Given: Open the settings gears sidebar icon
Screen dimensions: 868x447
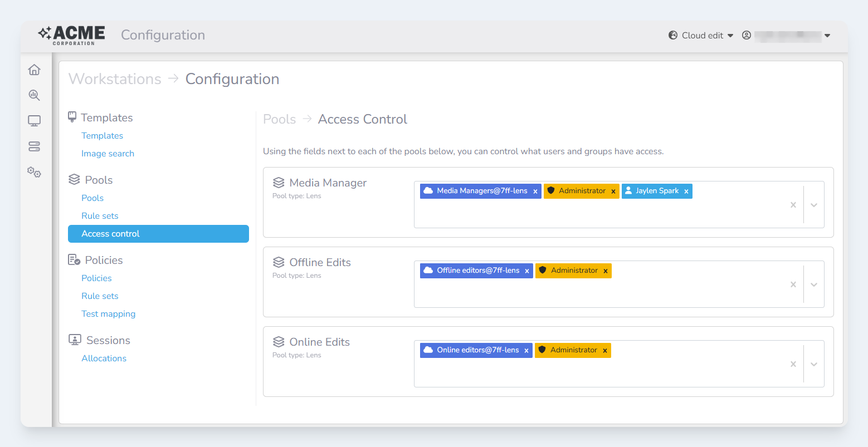Looking at the screenshot, I should pyautogui.click(x=34, y=173).
